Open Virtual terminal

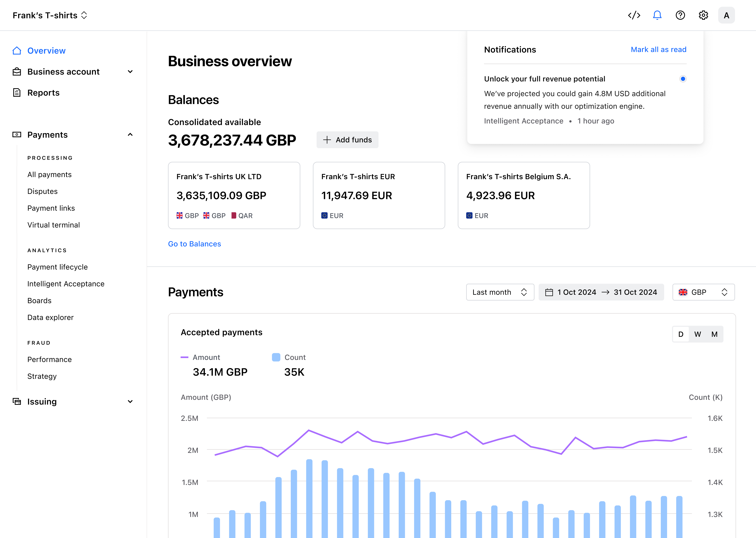pos(54,225)
